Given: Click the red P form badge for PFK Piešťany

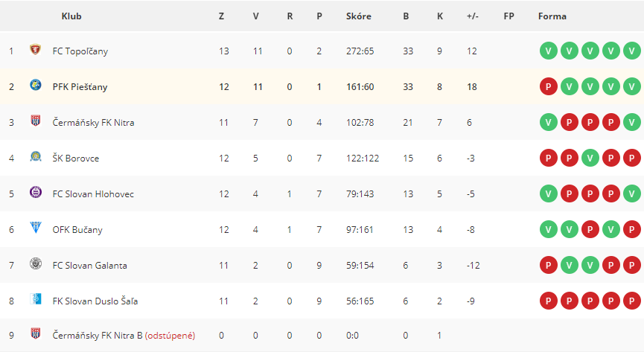Looking at the screenshot, I should [x=548, y=86].
